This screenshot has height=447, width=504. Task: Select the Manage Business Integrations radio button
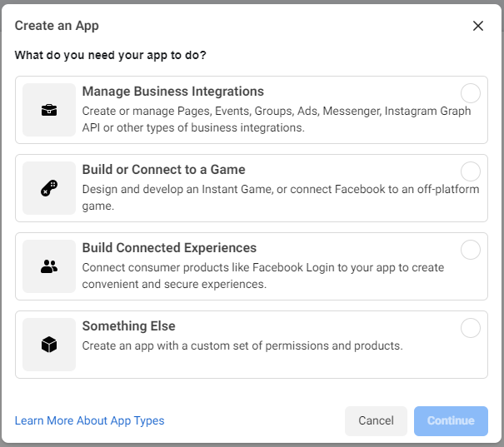tap(471, 93)
